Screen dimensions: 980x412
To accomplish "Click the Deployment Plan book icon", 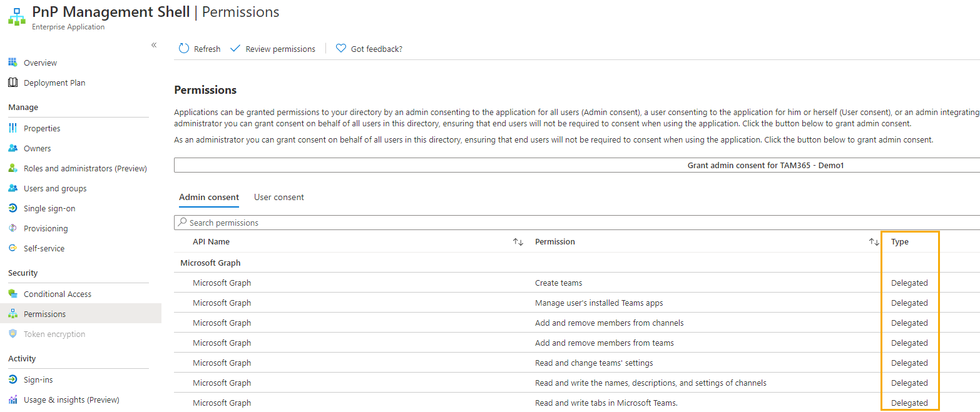I will (13, 83).
